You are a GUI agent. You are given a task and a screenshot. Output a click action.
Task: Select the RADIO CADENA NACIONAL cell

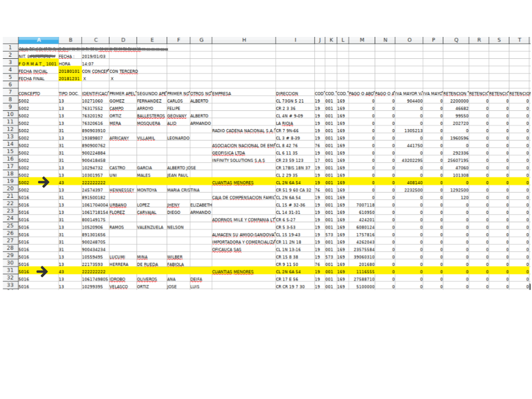pyautogui.click(x=243, y=131)
